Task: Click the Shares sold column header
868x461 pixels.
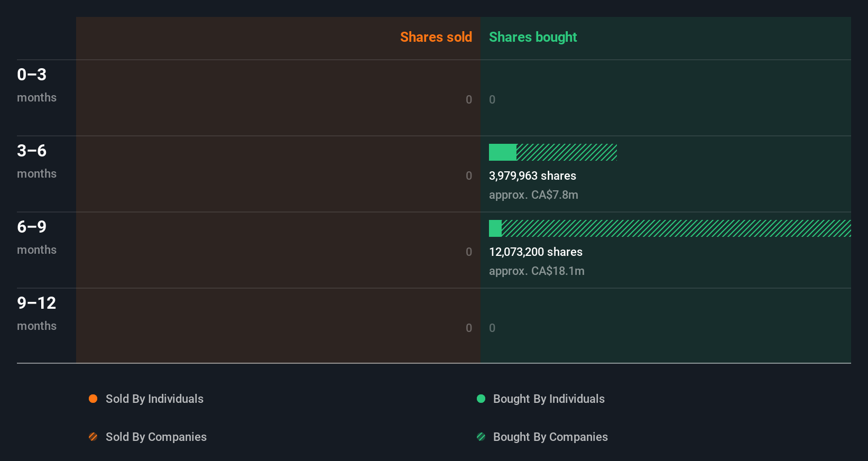Action: point(436,37)
